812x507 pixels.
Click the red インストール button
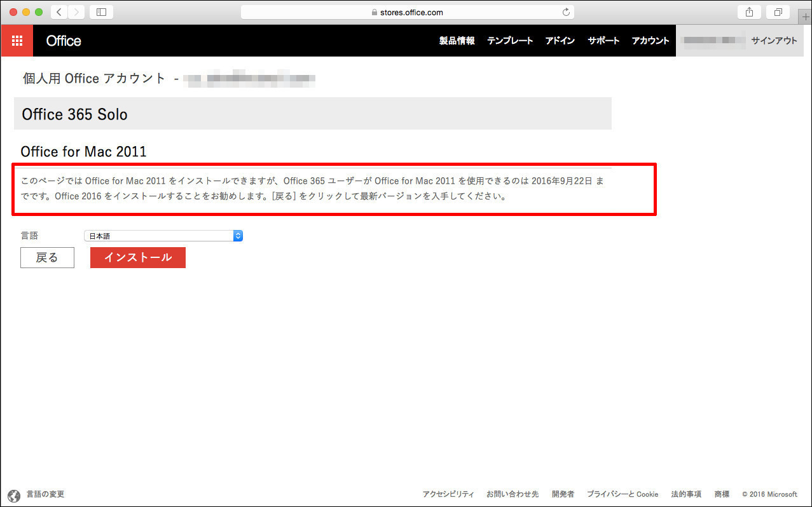point(138,257)
